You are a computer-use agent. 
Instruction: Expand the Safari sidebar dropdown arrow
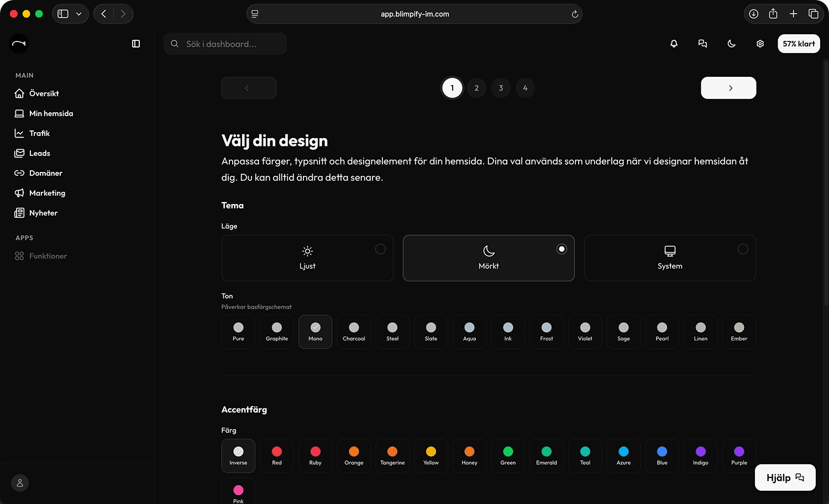click(79, 14)
